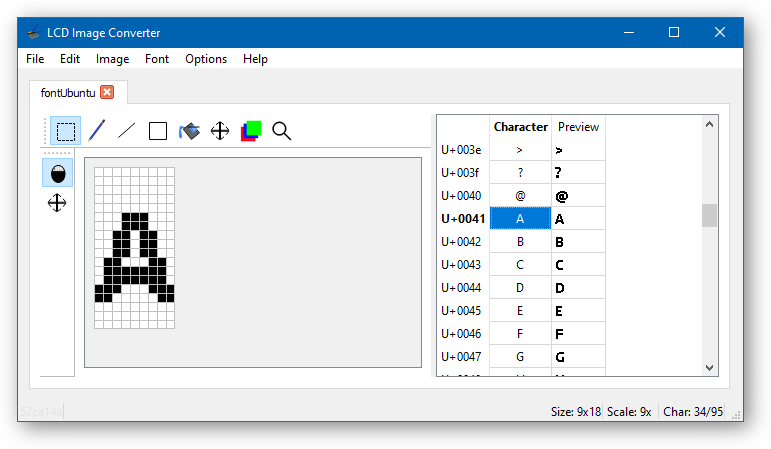The image size is (771, 449).
Task: Select the Zoom magnifier tool
Action: coord(282,131)
